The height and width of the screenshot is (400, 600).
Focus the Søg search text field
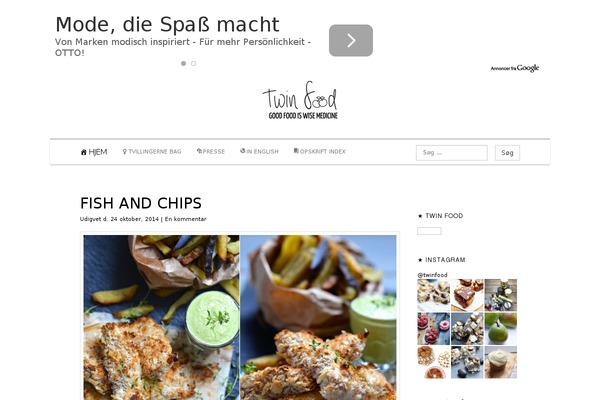coord(452,153)
